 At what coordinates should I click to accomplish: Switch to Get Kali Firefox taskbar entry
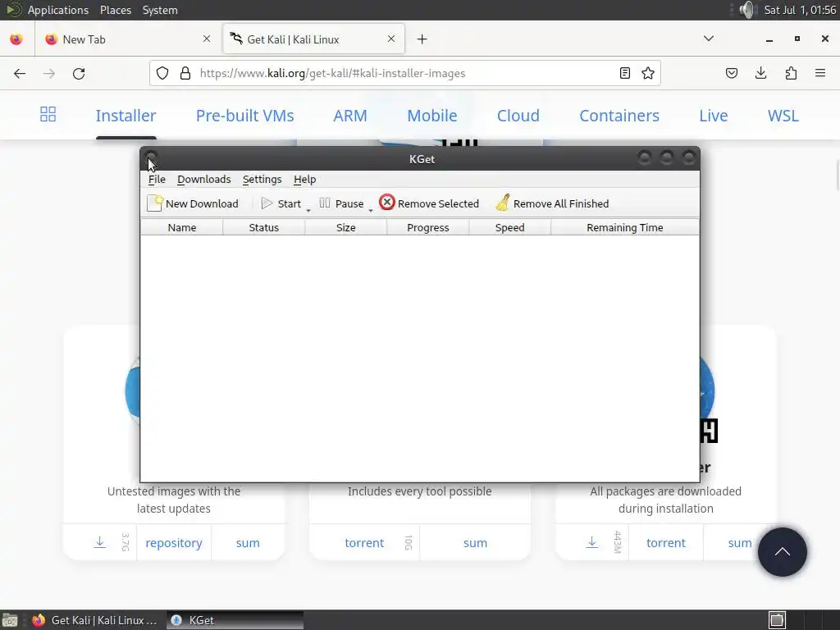95,620
